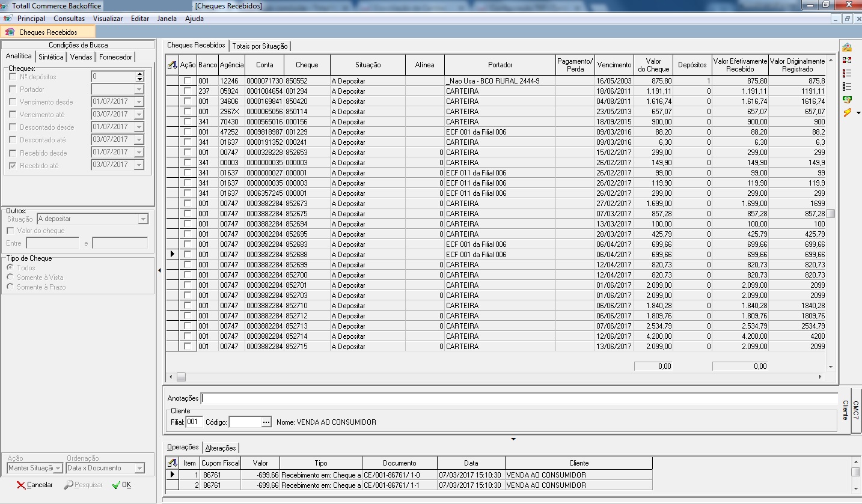The image size is (862, 504).
Task: Tick the Ação checkbox for cheque 850552
Action: click(x=188, y=81)
